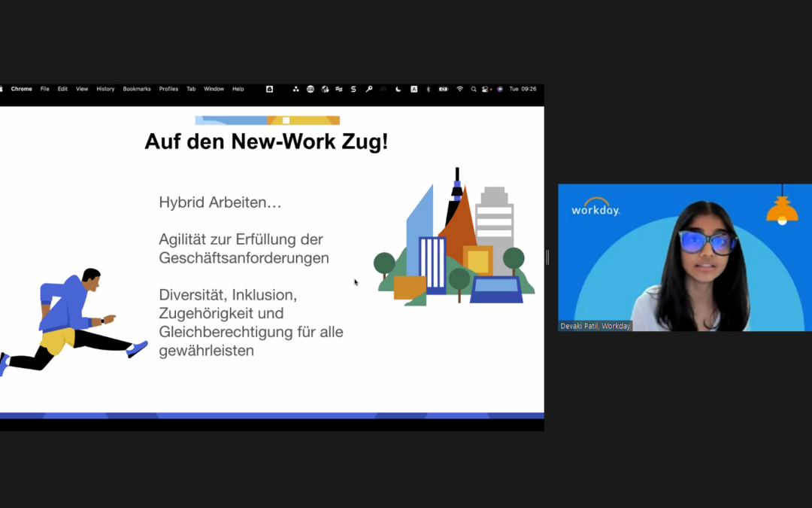The image size is (812, 508).
Task: Click the menu bar clock showing Tue 09:26
Action: click(523, 89)
